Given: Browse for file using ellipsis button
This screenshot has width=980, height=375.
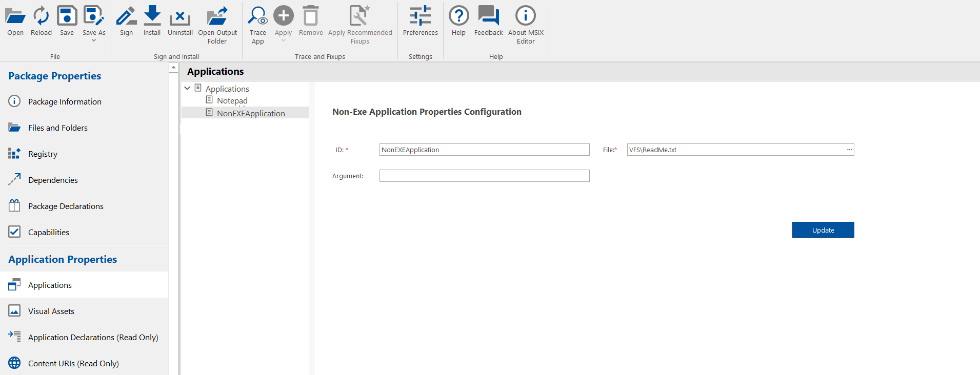Looking at the screenshot, I should tap(849, 150).
